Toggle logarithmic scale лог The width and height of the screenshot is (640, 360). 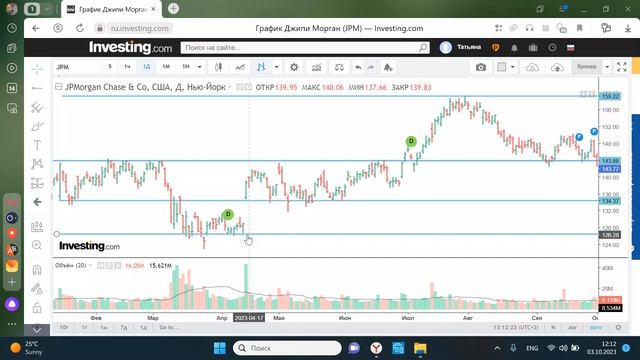[573, 327]
